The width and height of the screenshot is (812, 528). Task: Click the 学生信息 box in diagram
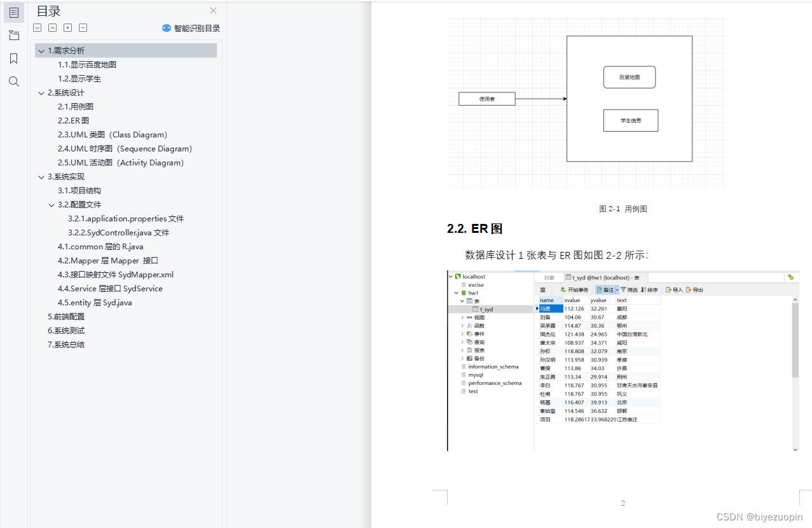(631, 120)
